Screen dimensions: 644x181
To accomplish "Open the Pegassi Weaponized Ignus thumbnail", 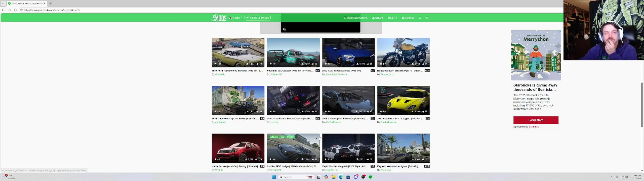I will pyautogui.click(x=403, y=148).
